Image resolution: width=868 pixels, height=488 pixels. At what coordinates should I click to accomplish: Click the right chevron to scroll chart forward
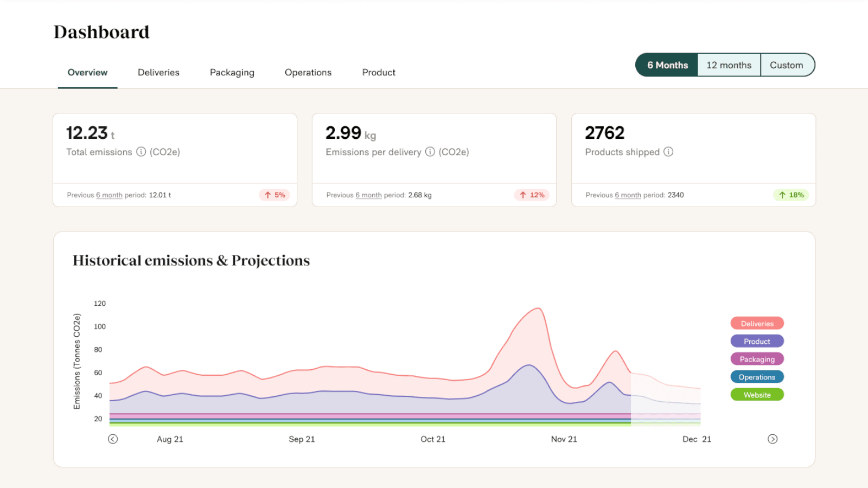pyautogui.click(x=773, y=439)
